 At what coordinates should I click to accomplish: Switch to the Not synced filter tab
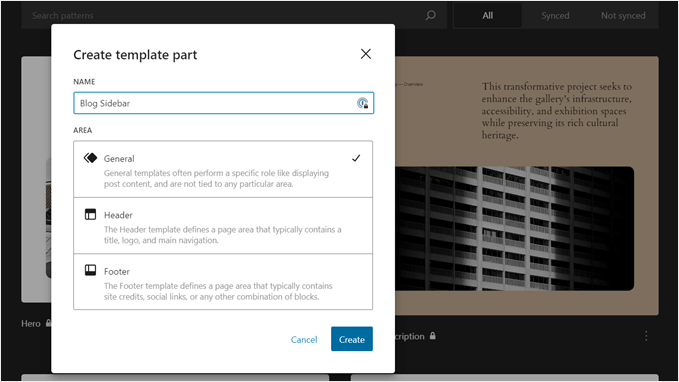point(623,16)
